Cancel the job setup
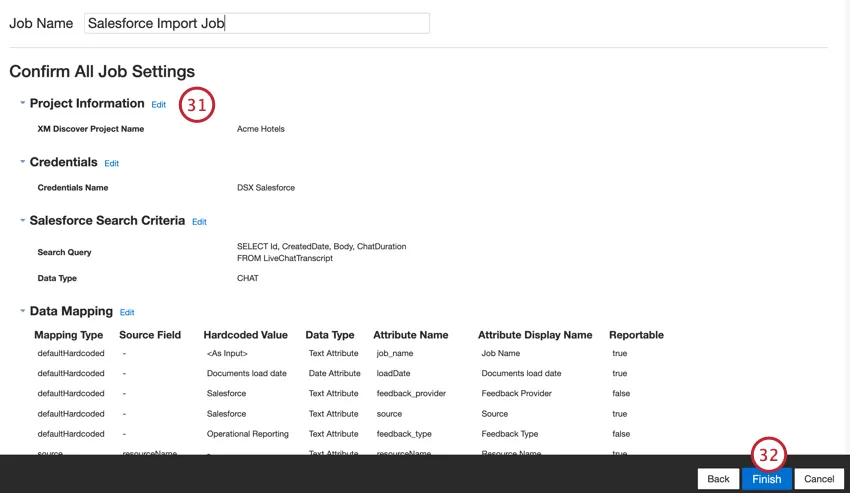Screen dimensions: 850x493 (x=819, y=479)
